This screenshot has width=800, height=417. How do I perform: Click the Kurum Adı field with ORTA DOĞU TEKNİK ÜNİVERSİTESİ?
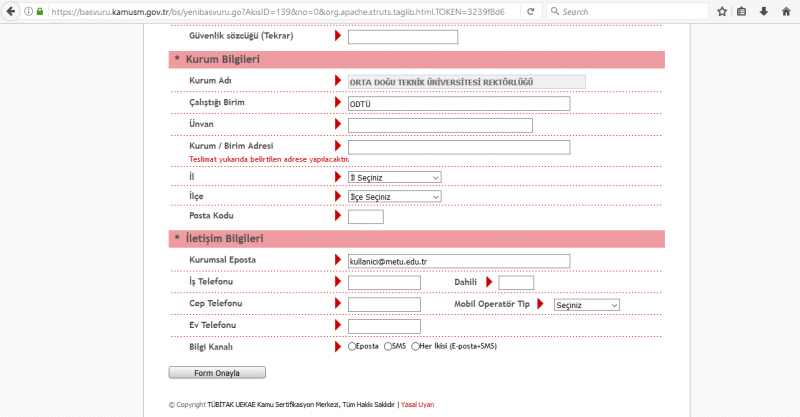(x=466, y=82)
